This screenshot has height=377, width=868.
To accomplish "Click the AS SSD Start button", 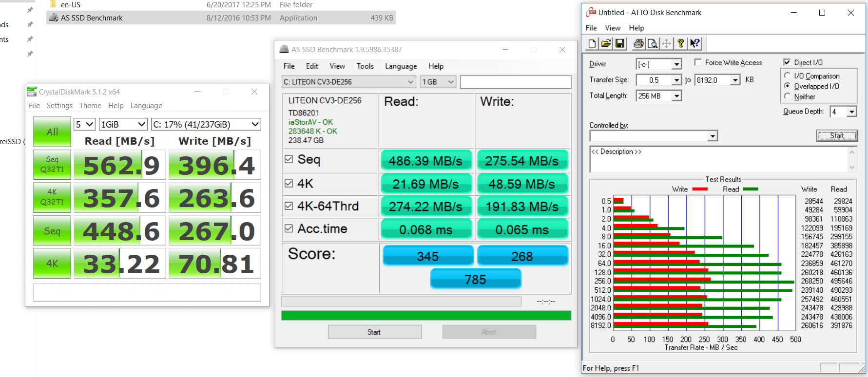I will coord(374,332).
